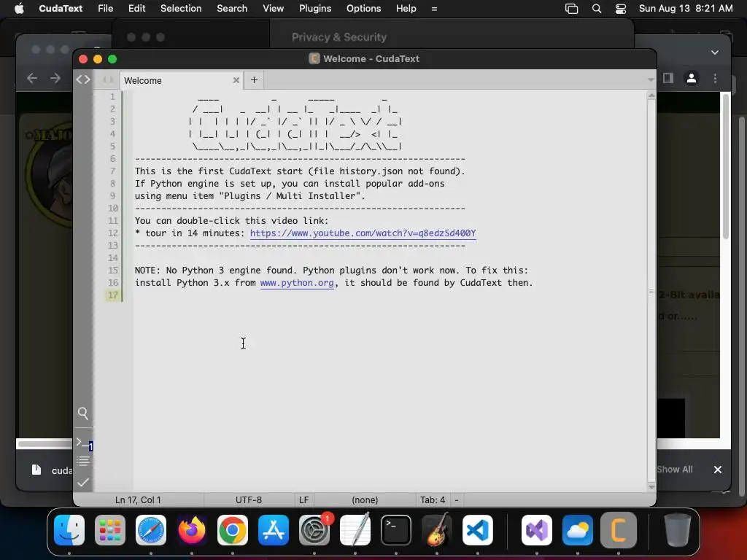Click the editor scrollbar down arrow
This screenshot has height=560, width=747.
pyautogui.click(x=651, y=486)
